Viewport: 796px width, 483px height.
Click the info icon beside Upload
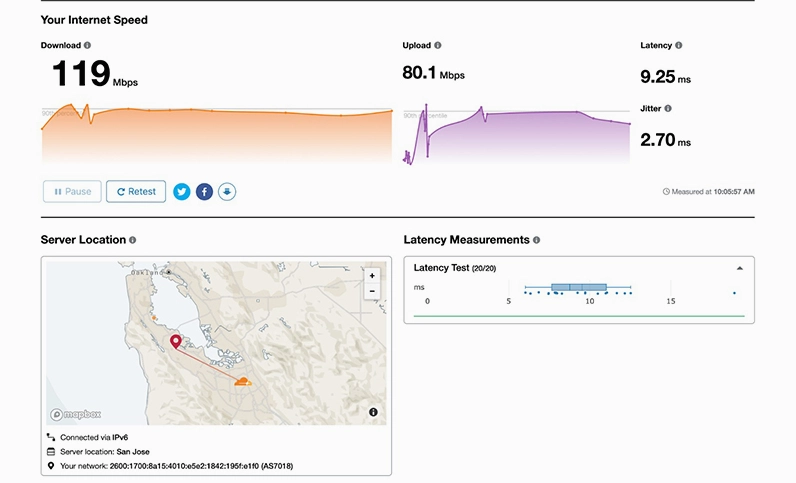[438, 46]
